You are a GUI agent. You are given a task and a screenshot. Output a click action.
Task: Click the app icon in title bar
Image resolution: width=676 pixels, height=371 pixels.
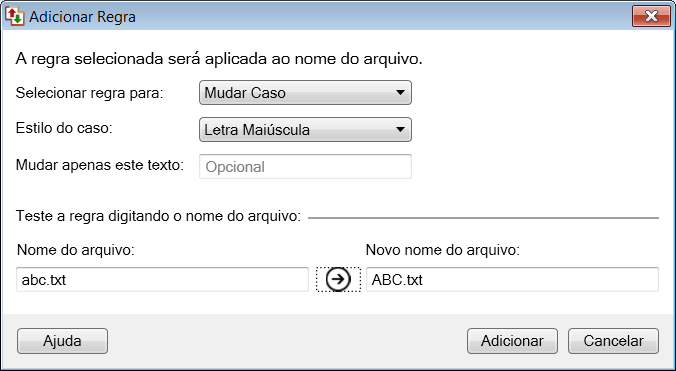pyautogui.click(x=15, y=16)
